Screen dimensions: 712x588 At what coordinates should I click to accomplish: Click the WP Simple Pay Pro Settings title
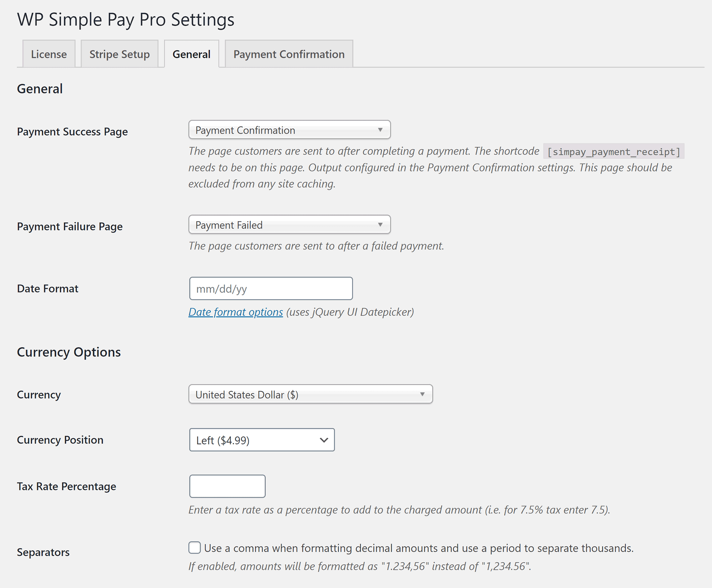(x=126, y=19)
